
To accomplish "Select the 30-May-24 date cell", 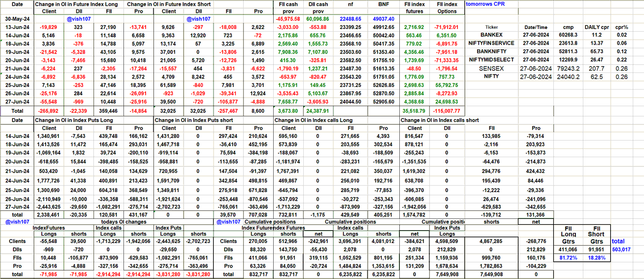I will pos(16,18).
